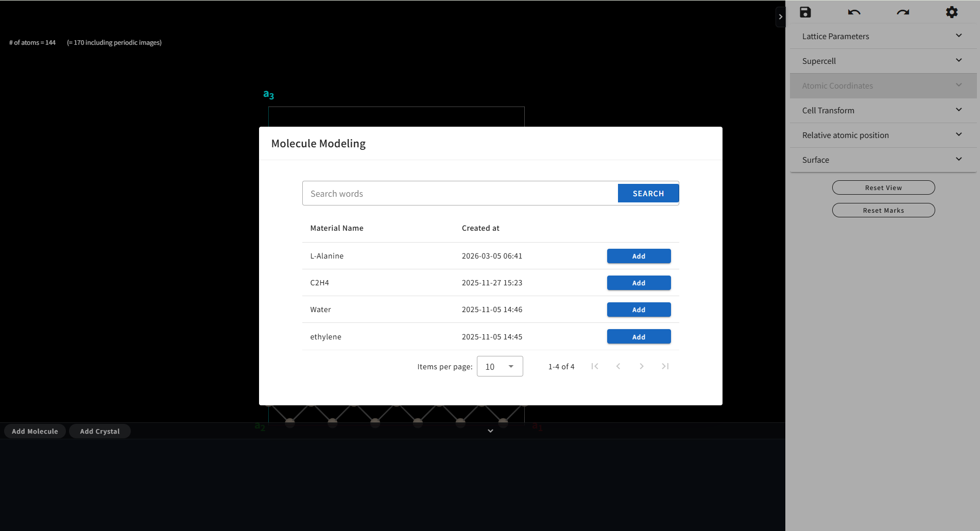Jump to first page of molecule list
The width and height of the screenshot is (980, 531).
click(x=595, y=366)
